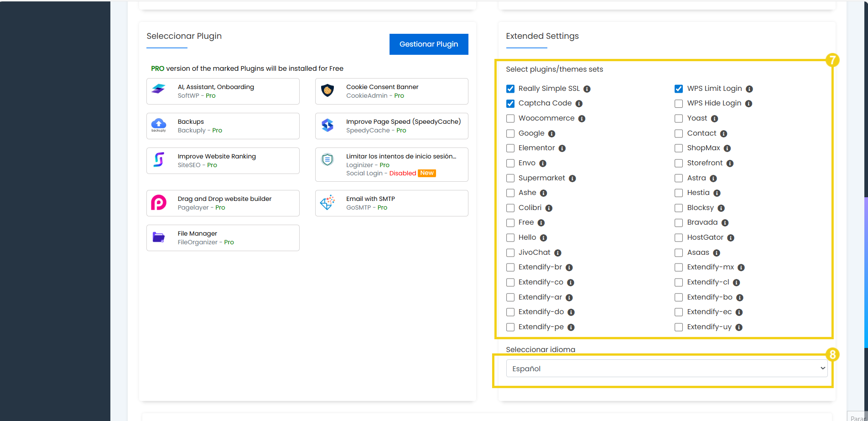Show info for Really Simple SSL
The width and height of the screenshot is (868, 421).
click(x=587, y=89)
